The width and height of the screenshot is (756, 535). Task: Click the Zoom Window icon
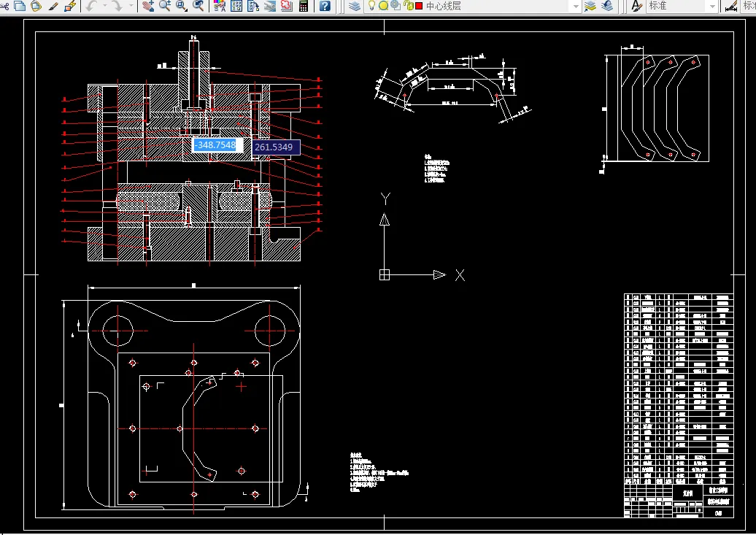[182, 6]
